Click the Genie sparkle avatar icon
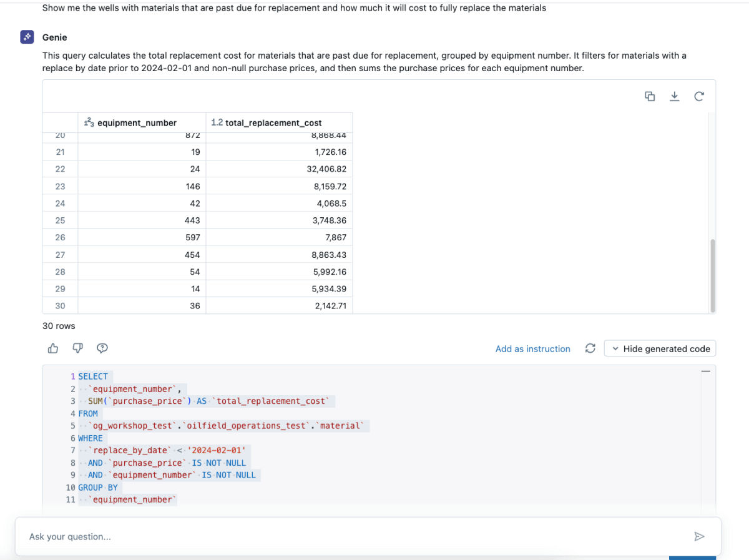This screenshot has width=749, height=560. 26,37
